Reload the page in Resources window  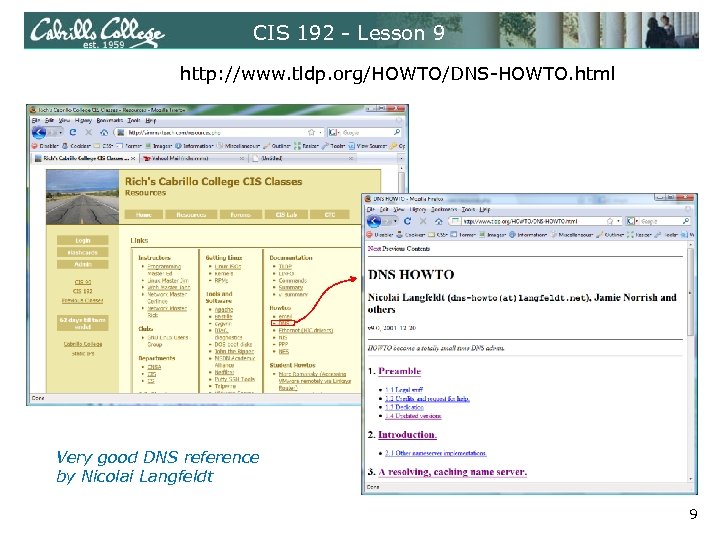tap(73, 132)
